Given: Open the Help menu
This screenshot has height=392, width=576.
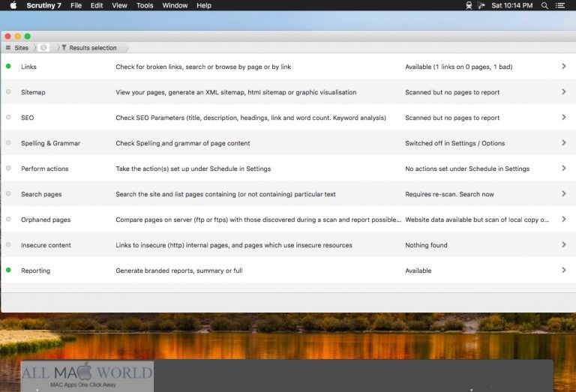Looking at the screenshot, I should [x=204, y=5].
